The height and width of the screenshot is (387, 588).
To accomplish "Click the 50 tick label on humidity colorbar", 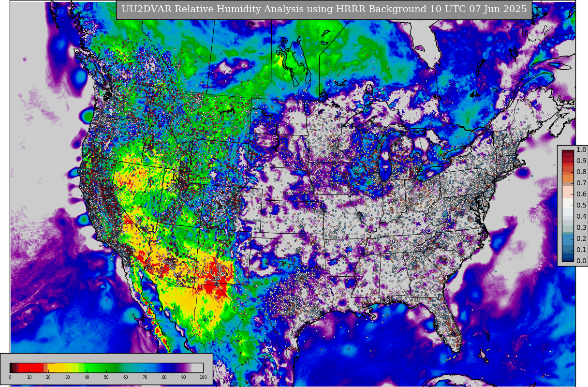I will click(x=106, y=377).
